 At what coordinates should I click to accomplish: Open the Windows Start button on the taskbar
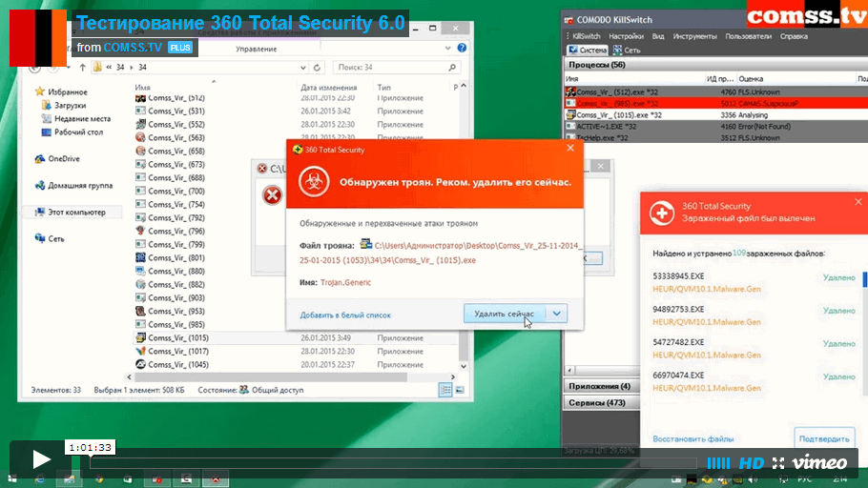12,479
